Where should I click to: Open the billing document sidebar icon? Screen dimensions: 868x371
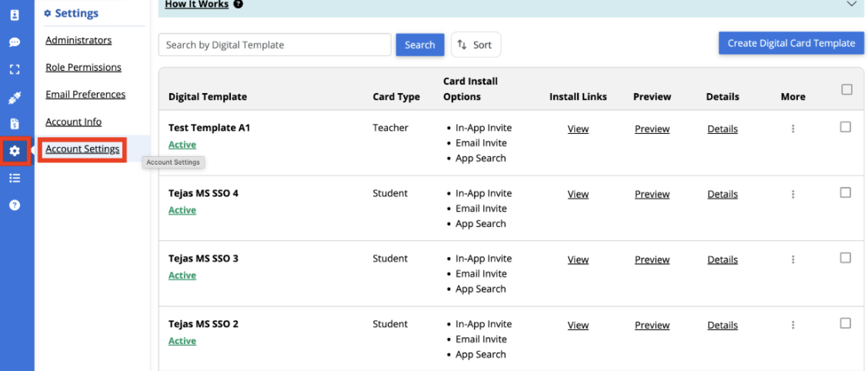pos(15,123)
